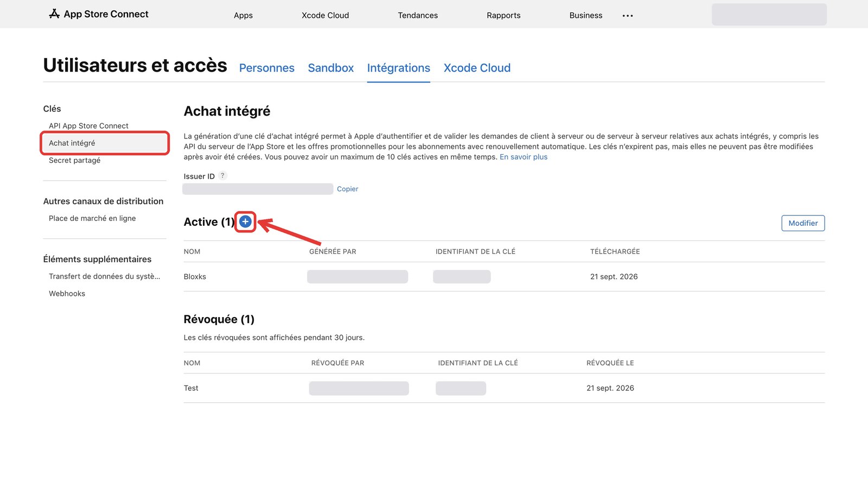Open the Rapports menu
This screenshot has height=494, width=868.
[503, 15]
